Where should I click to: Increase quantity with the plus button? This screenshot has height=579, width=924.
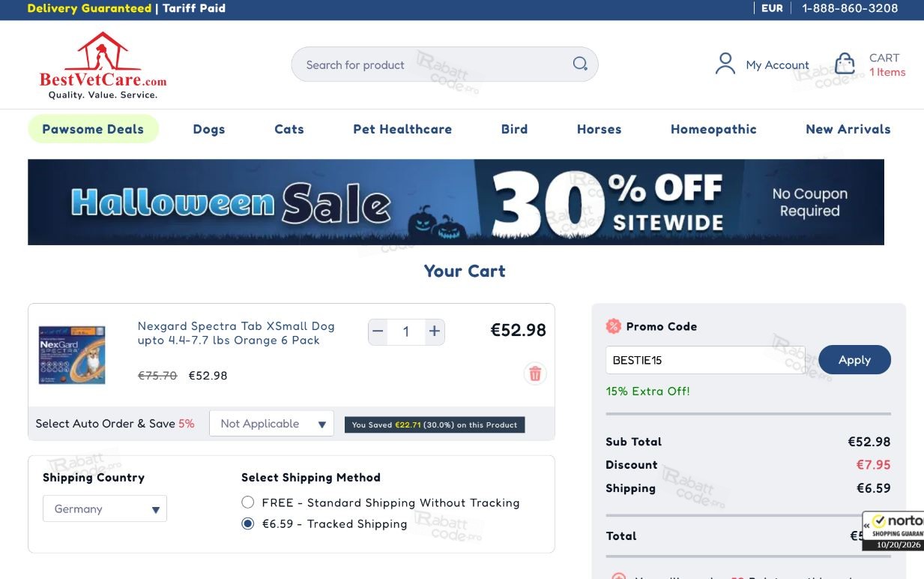434,331
